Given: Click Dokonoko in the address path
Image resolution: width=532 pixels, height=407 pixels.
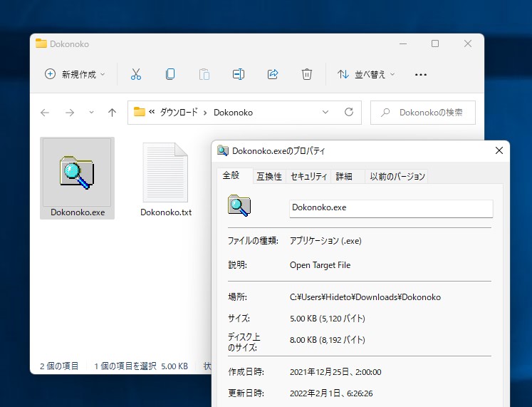Looking at the screenshot, I should (233, 113).
